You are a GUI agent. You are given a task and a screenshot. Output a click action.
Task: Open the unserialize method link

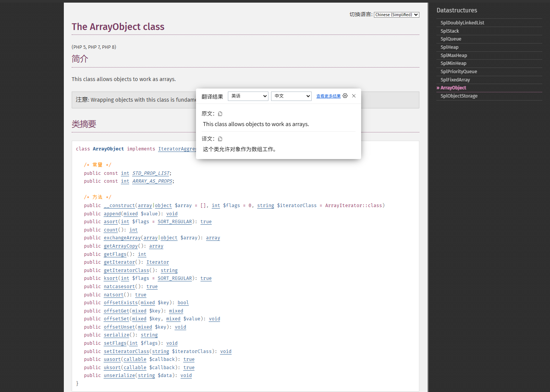point(119,375)
